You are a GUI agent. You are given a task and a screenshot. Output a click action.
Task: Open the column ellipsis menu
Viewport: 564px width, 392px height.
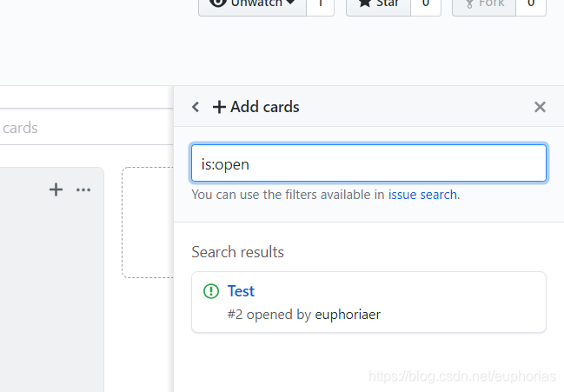pos(83,189)
